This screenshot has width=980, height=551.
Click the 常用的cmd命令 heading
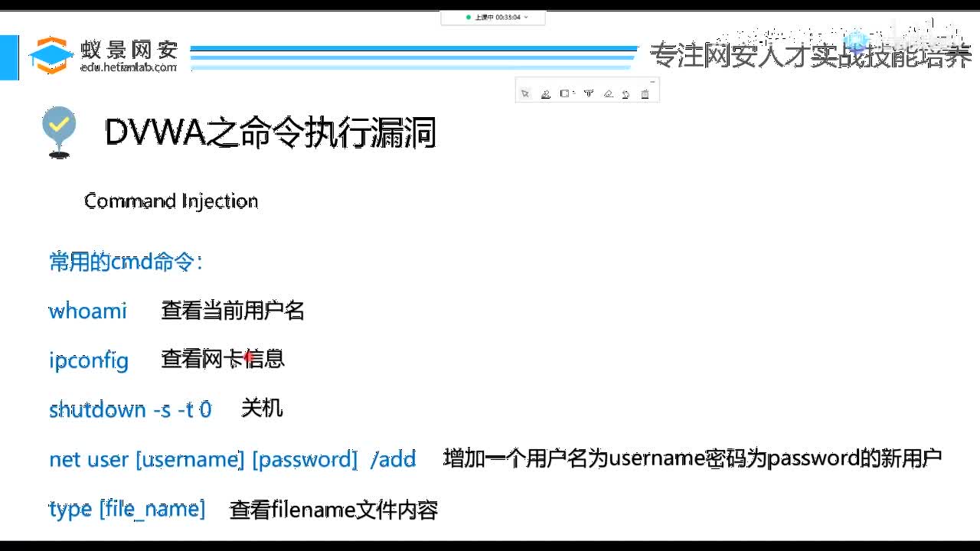click(126, 262)
